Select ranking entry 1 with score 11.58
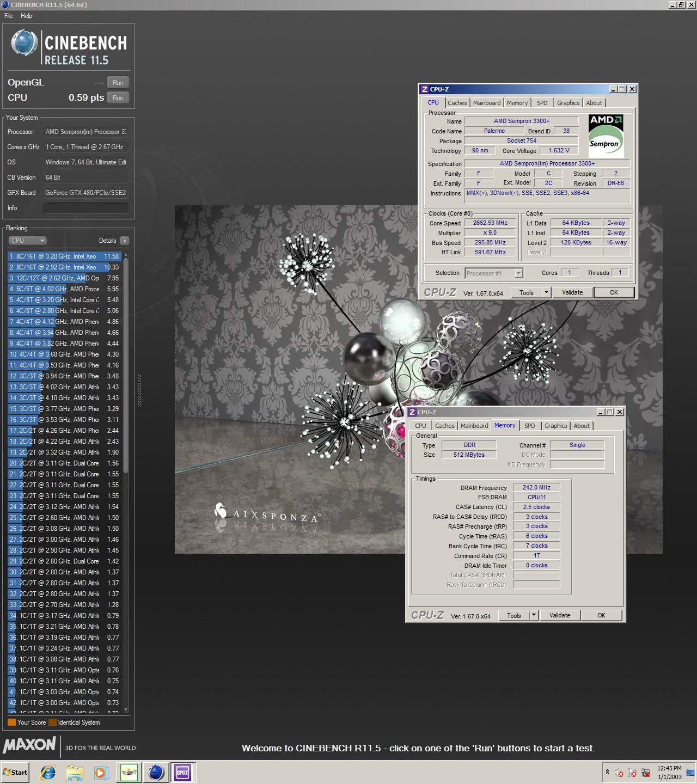Viewport: 697px width, 784px height. pyautogui.click(x=65, y=256)
